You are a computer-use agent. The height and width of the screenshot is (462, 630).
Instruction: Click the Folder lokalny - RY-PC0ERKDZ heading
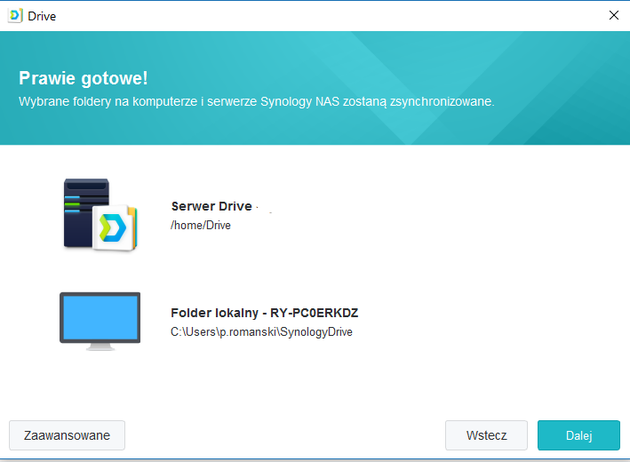pyautogui.click(x=264, y=313)
